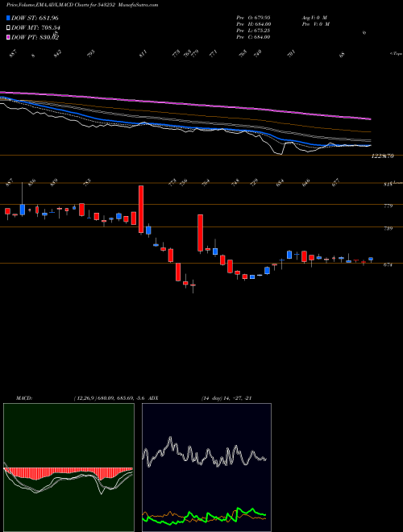Click the tallest red candlestick in the price chart
403x532 pixels.
coord(141,209)
